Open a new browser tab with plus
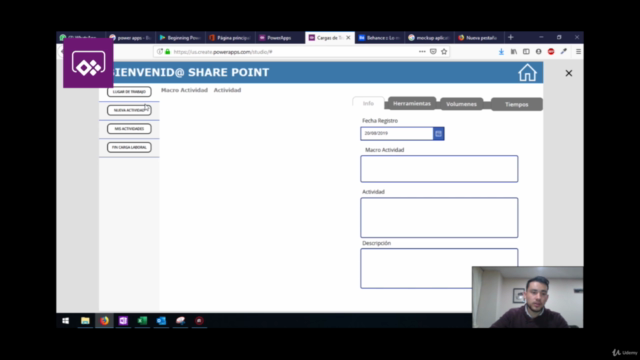 pos(511,38)
